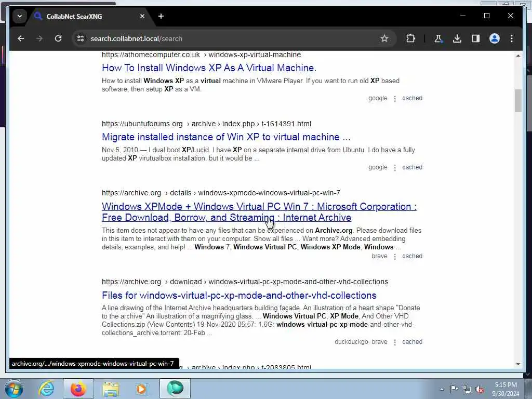Open Windows XPMode + Windows Virtual PC Win 7 result
Viewport: 532px width, 399px height.
259,212
